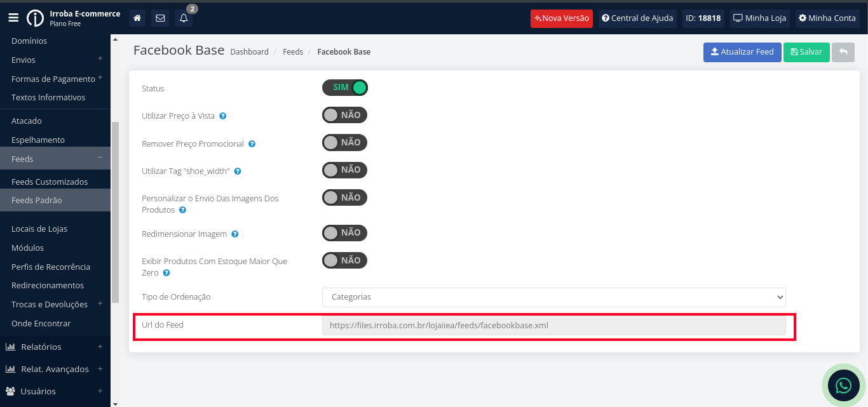Viewport: 868px width, 407px height.
Task: Click the Atualizar Feed button
Action: coord(742,52)
